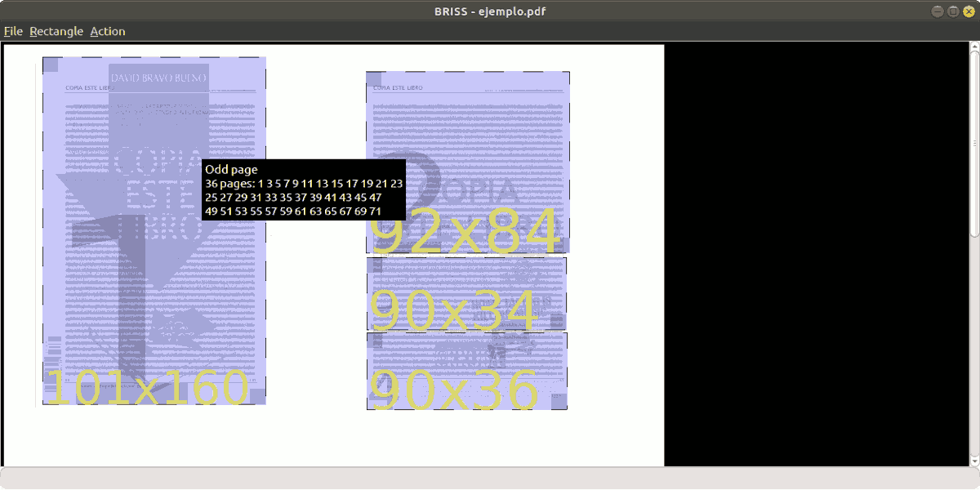The height and width of the screenshot is (490, 980).
Task: Open the Action menu
Action: 108,31
